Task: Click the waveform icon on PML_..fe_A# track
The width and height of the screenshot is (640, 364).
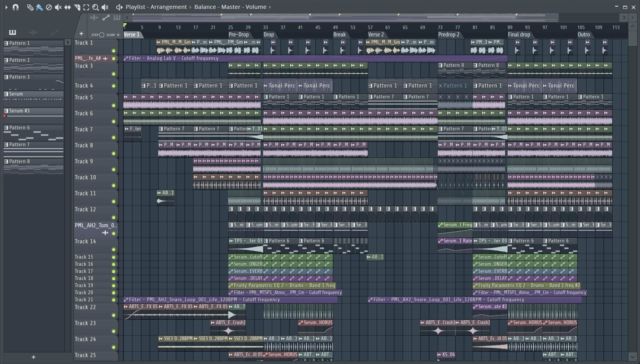Action: tap(105, 58)
